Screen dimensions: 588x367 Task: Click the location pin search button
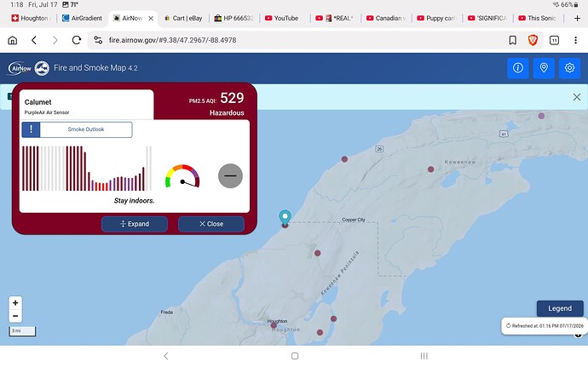544,68
